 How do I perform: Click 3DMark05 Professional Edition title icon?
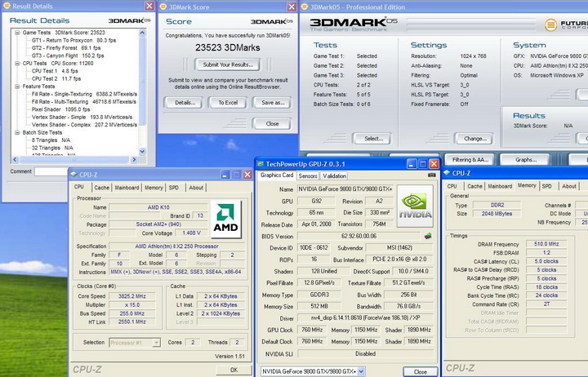305,7
